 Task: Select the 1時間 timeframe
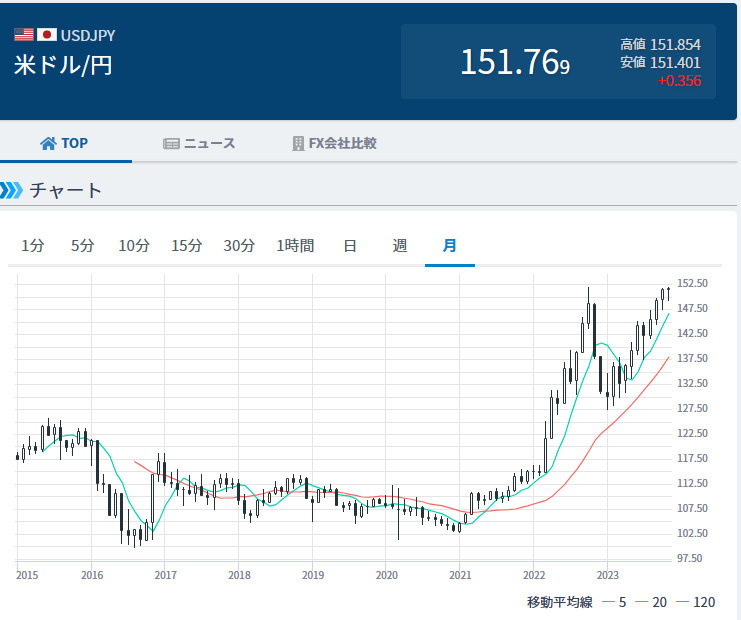pyautogui.click(x=295, y=246)
